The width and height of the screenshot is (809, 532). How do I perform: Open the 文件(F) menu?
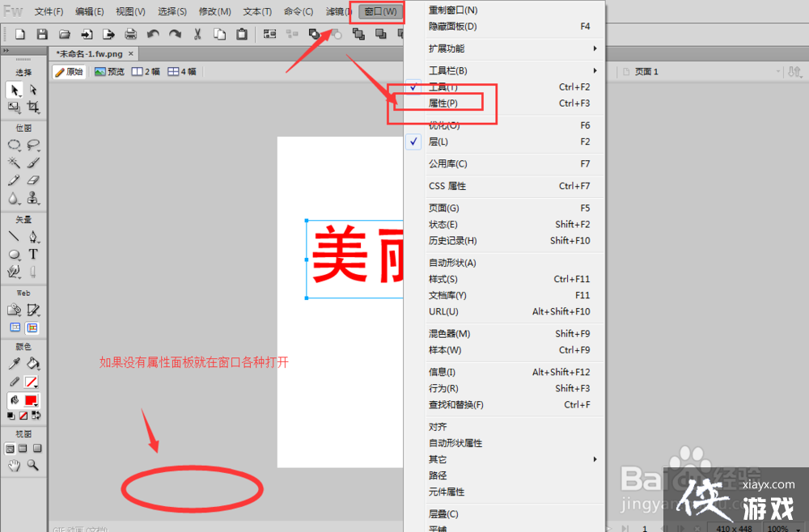click(x=49, y=11)
